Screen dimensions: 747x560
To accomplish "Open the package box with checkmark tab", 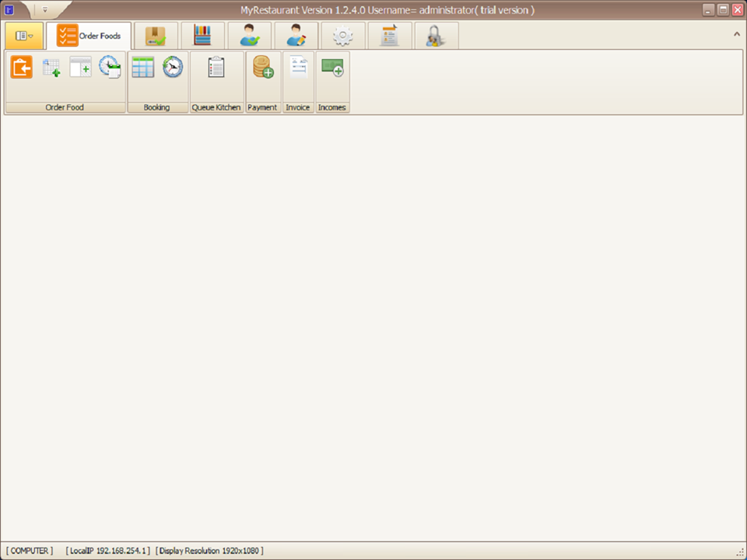I will 156,36.
